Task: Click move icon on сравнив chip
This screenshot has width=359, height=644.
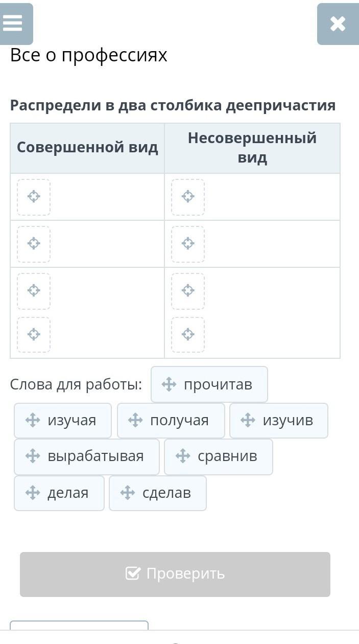Action: point(183,456)
